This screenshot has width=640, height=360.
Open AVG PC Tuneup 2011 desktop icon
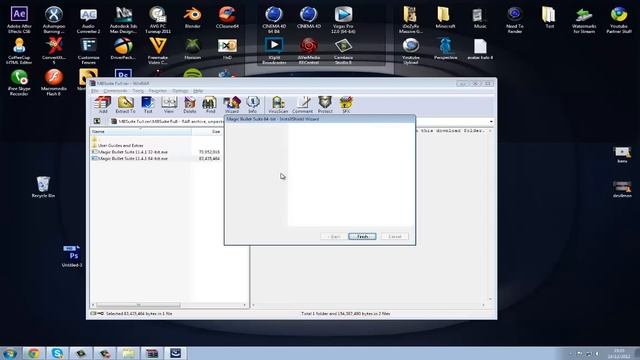pyautogui.click(x=158, y=20)
